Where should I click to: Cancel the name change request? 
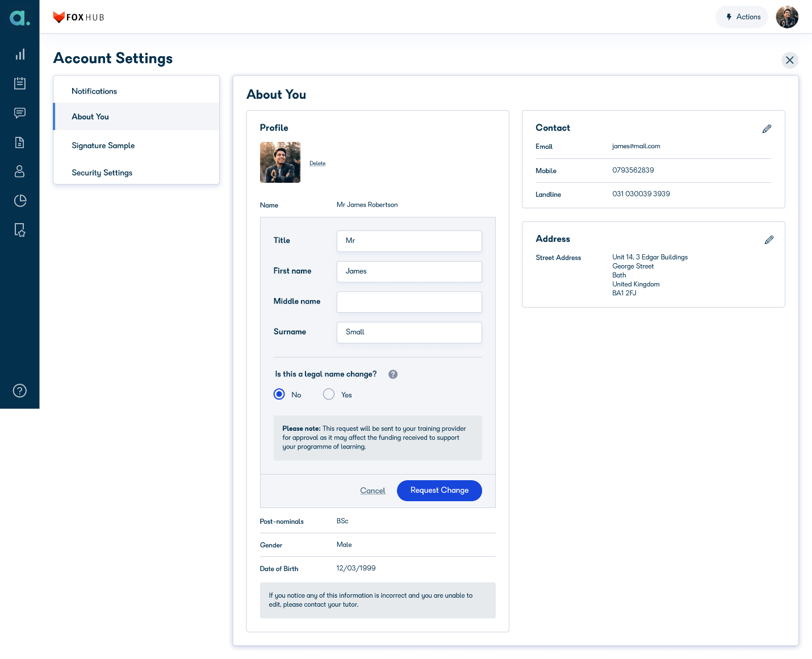(x=372, y=490)
